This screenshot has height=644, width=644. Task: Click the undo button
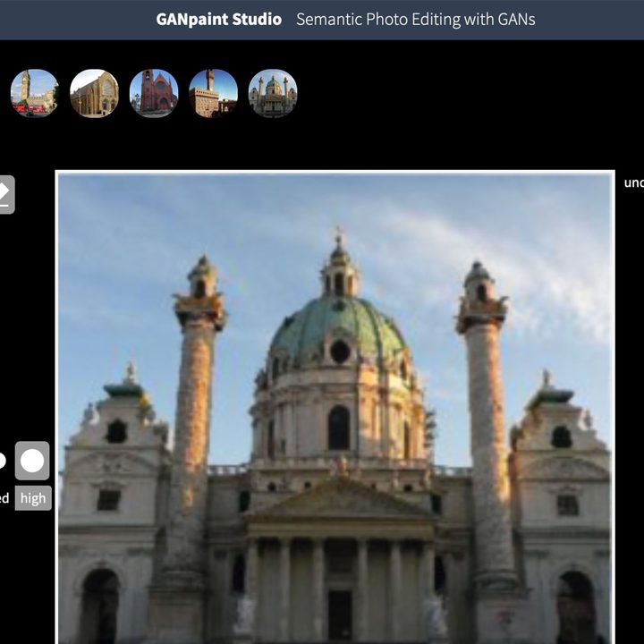pos(634,182)
